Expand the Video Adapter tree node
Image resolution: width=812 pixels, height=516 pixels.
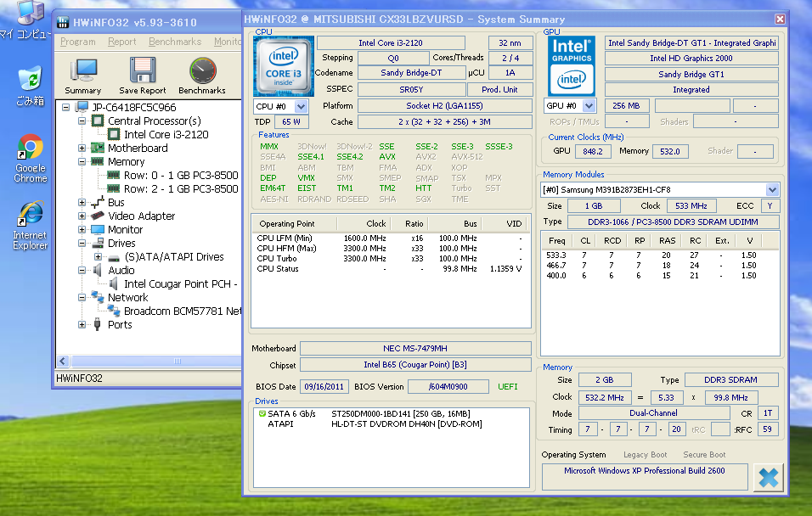[x=82, y=216]
